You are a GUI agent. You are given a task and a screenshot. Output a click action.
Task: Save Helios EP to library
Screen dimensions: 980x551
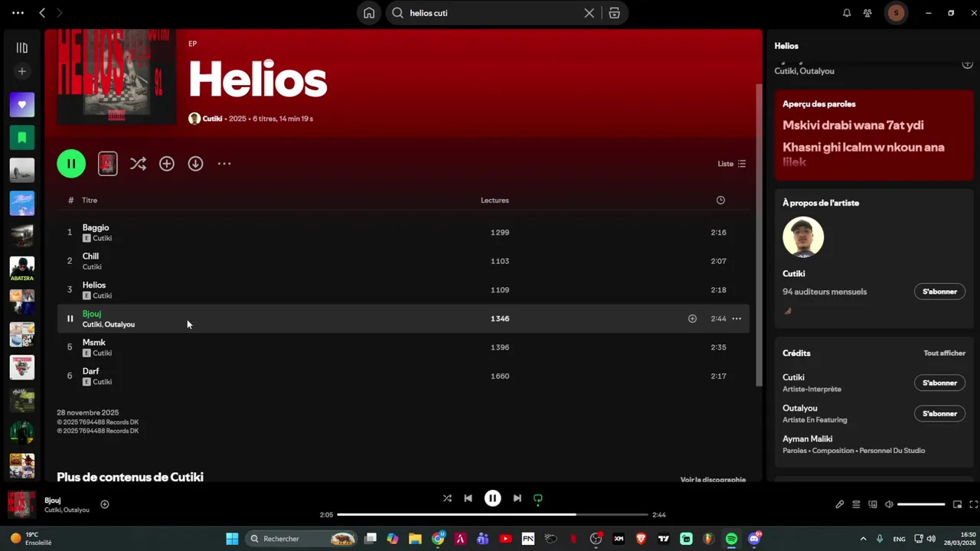[167, 164]
